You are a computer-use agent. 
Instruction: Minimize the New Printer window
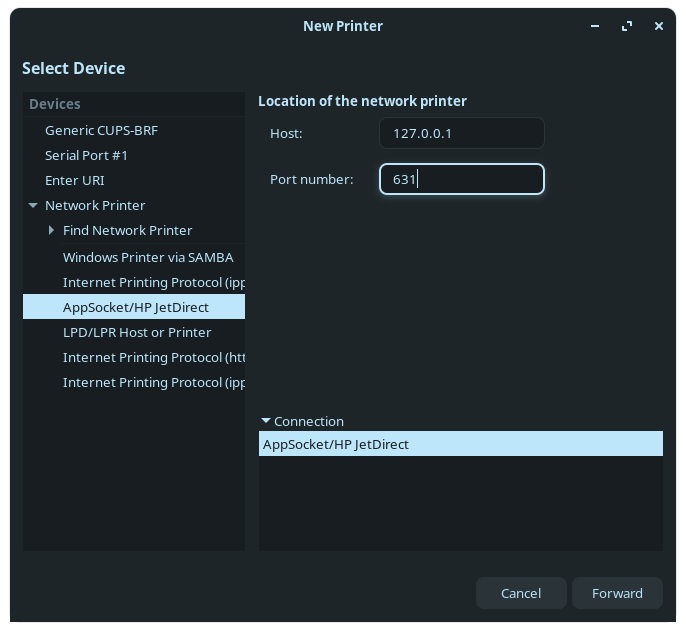[x=596, y=26]
